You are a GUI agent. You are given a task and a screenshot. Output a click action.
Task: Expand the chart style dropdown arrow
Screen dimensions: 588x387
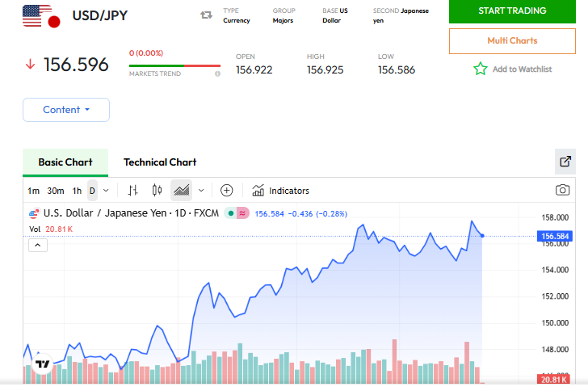pos(201,191)
